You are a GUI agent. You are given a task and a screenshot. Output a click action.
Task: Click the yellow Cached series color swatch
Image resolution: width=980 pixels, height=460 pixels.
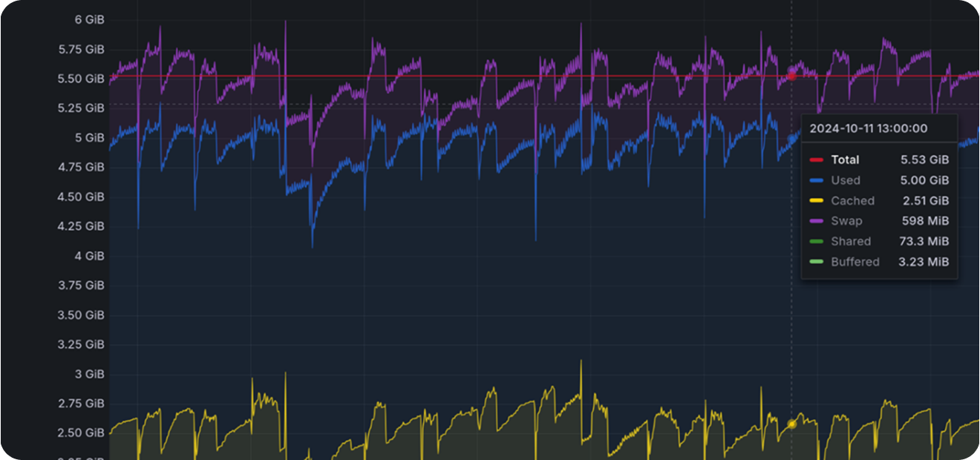click(x=817, y=200)
